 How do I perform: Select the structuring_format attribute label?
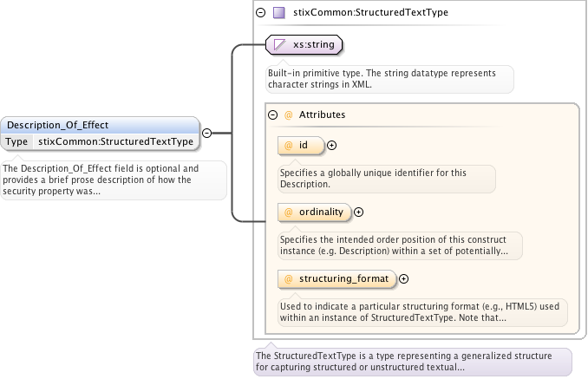(344, 278)
